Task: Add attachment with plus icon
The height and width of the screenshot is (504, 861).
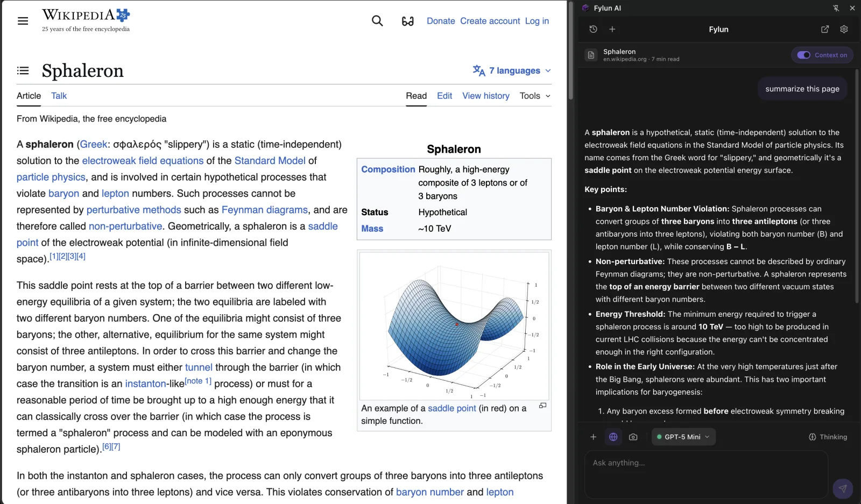Action: coord(593,437)
